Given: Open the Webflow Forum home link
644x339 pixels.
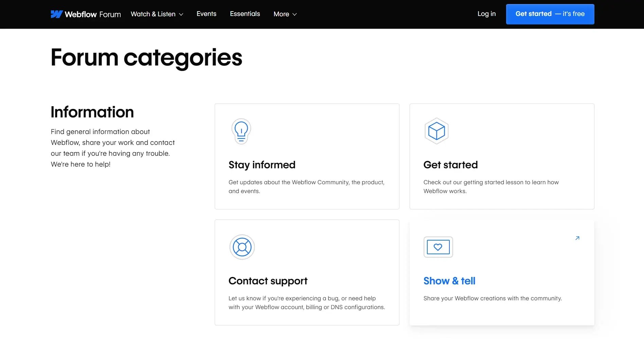Looking at the screenshot, I should (x=86, y=14).
